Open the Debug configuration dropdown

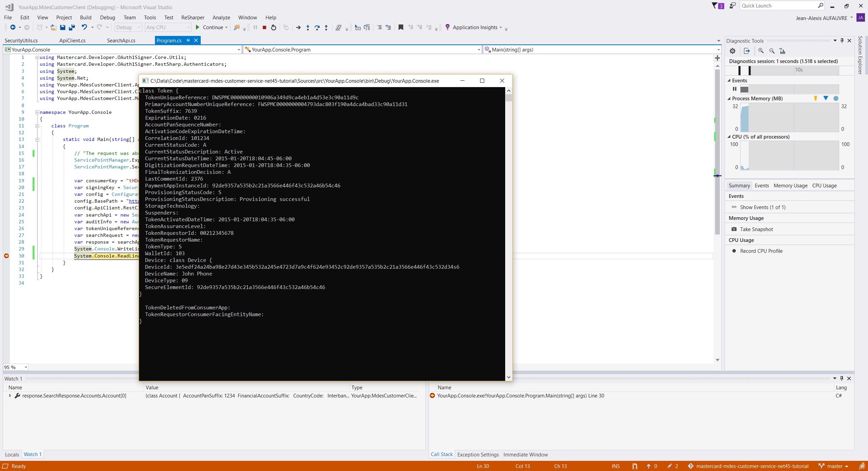click(x=128, y=27)
